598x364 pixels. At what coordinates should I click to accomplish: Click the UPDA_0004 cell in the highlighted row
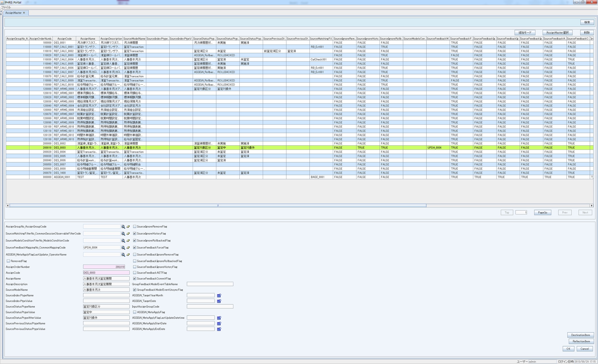tap(438, 148)
